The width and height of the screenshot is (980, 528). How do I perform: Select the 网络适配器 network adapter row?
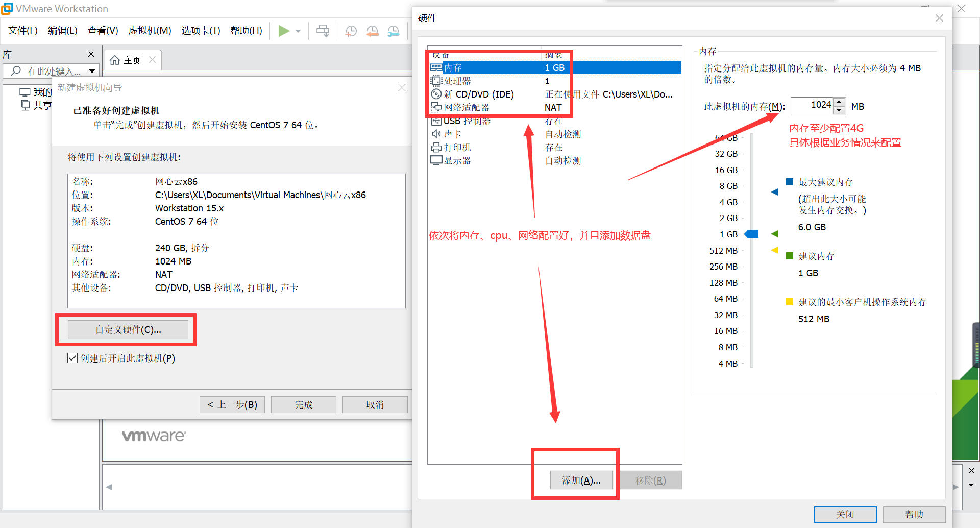tap(555, 107)
